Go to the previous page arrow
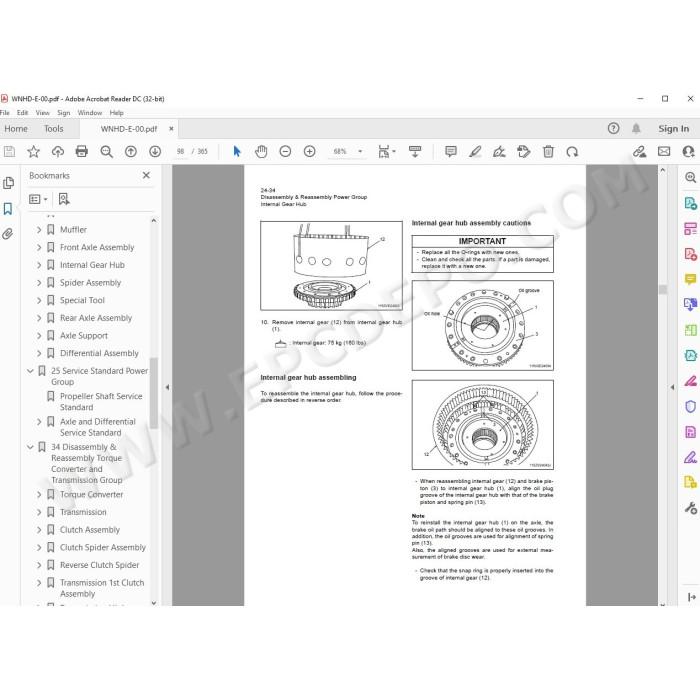700x700 pixels. coord(131,152)
